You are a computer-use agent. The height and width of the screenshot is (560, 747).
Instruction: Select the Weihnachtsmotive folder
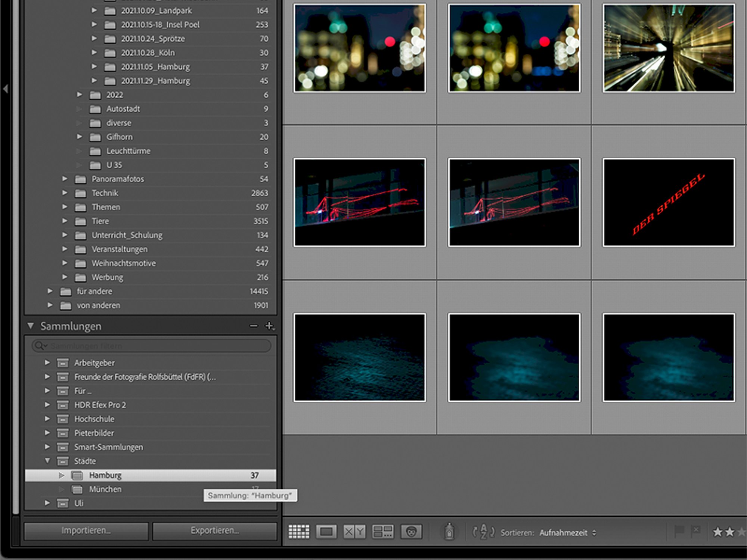[124, 263]
